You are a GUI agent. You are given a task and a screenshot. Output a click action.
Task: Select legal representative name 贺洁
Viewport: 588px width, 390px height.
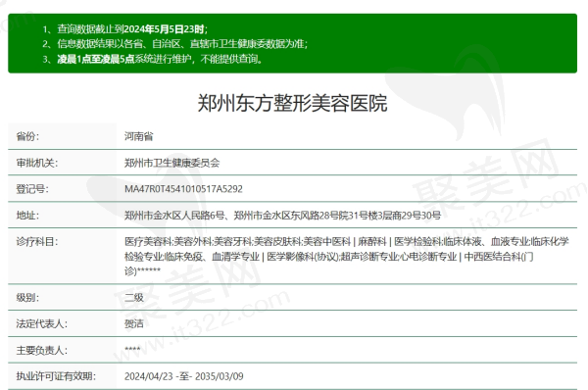point(134,324)
